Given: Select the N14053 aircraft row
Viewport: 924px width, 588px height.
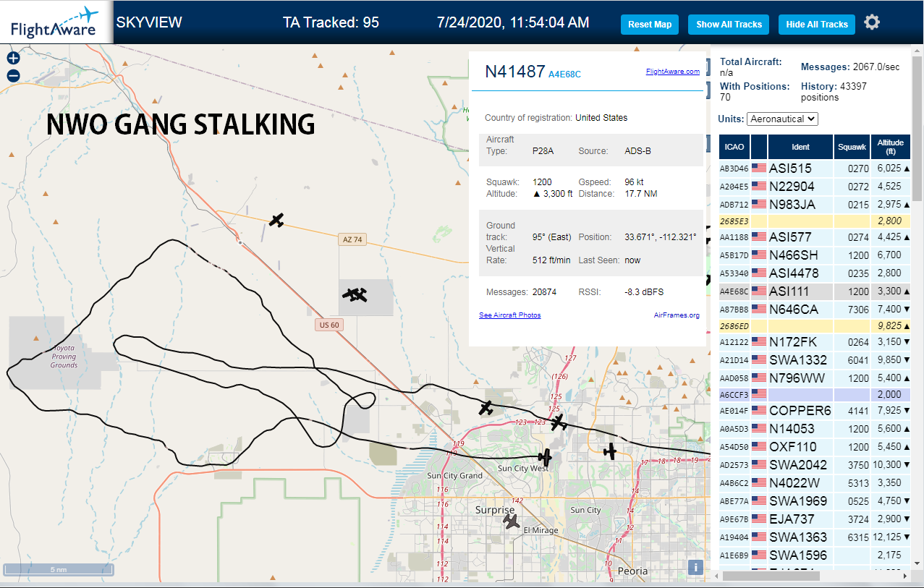Looking at the screenshot, I should [815, 429].
